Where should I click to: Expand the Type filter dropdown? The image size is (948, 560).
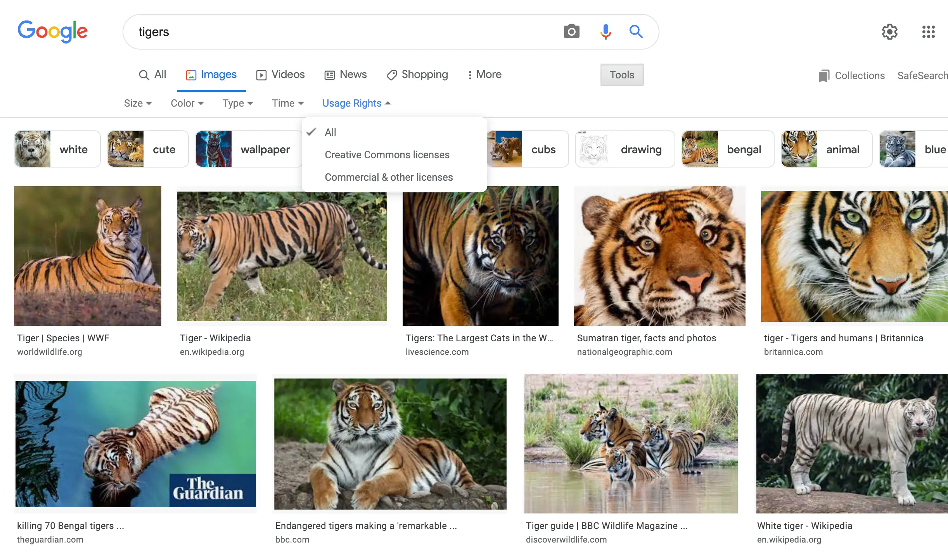click(x=238, y=103)
